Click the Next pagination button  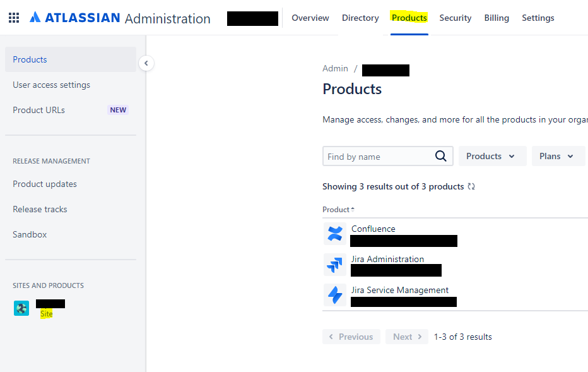(x=406, y=337)
